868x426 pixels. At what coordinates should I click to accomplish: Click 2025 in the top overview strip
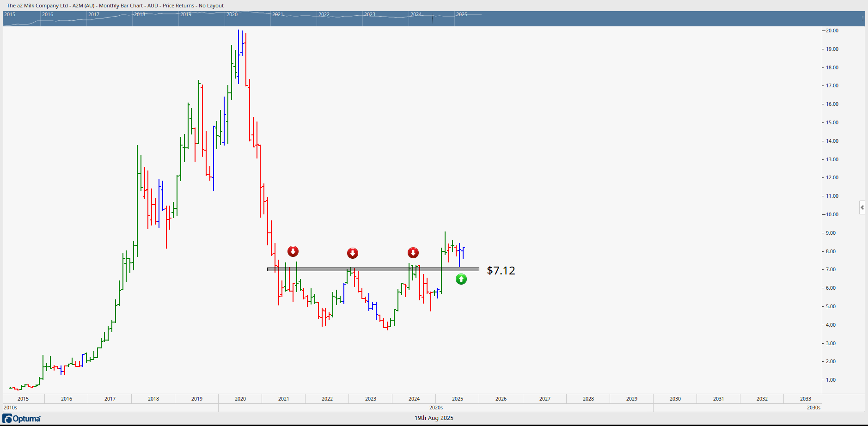tap(462, 14)
